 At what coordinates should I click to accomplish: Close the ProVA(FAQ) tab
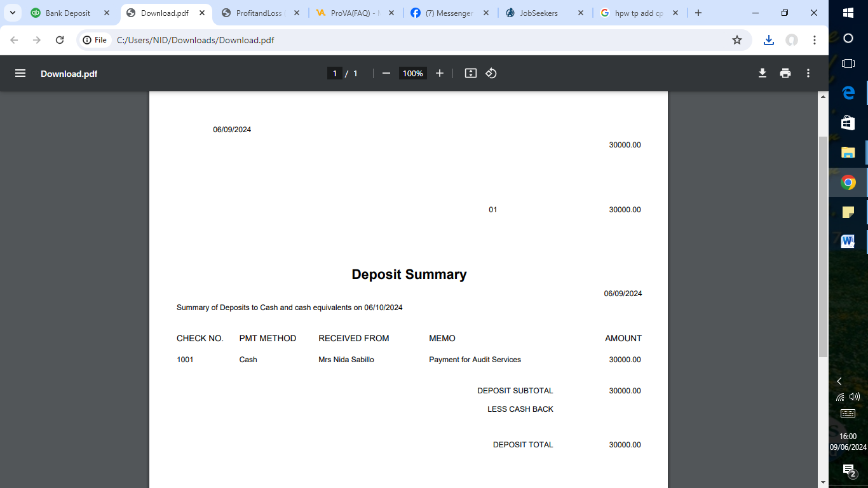pos(391,13)
